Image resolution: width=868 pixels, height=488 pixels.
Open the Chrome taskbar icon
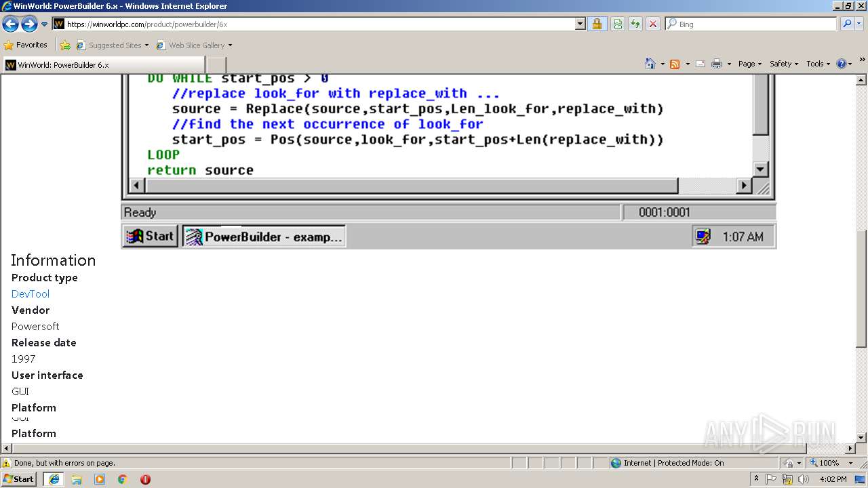[123, 479]
